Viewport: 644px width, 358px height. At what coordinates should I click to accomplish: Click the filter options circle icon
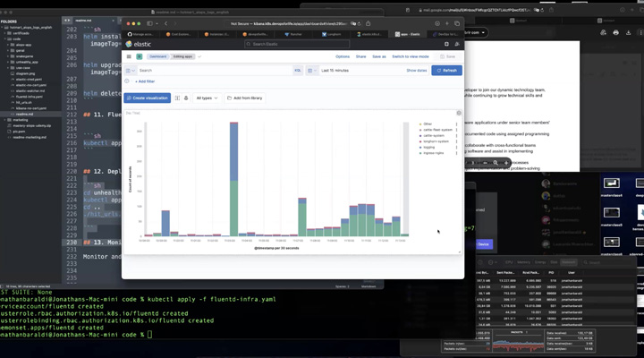point(127,81)
